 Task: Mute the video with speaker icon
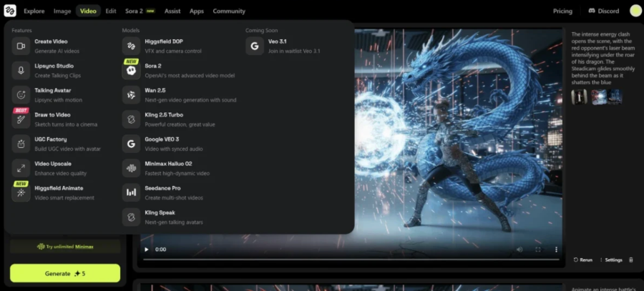click(x=519, y=249)
